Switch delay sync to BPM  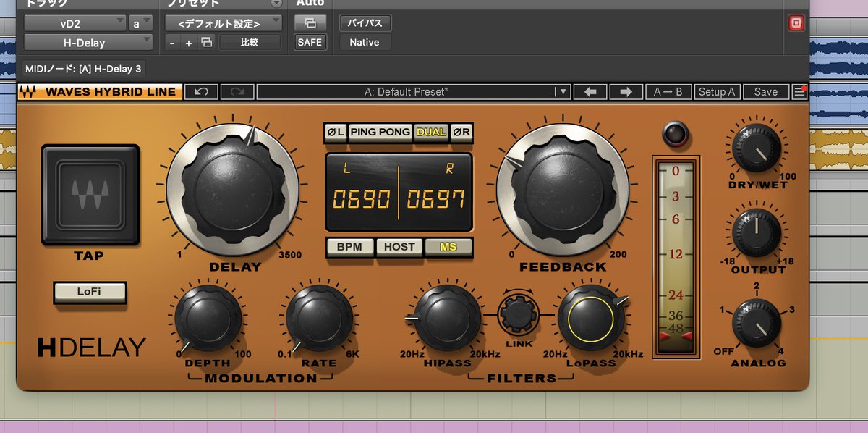point(350,247)
